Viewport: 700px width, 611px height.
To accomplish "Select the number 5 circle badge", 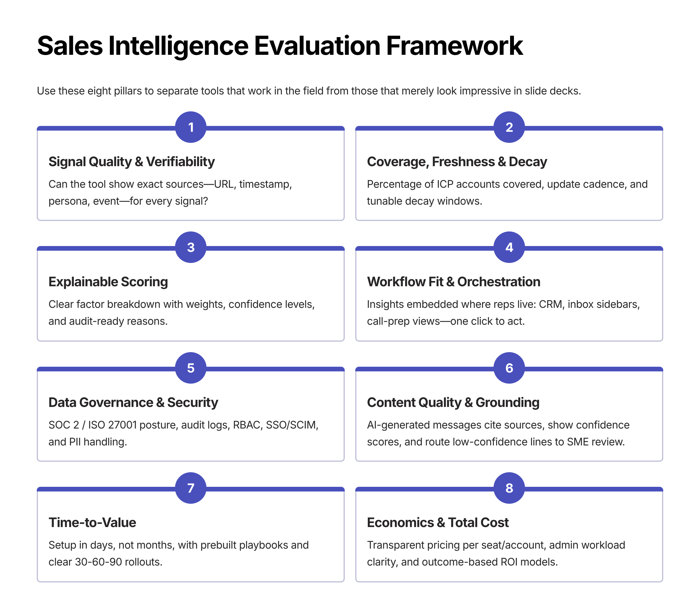I will click(x=191, y=368).
